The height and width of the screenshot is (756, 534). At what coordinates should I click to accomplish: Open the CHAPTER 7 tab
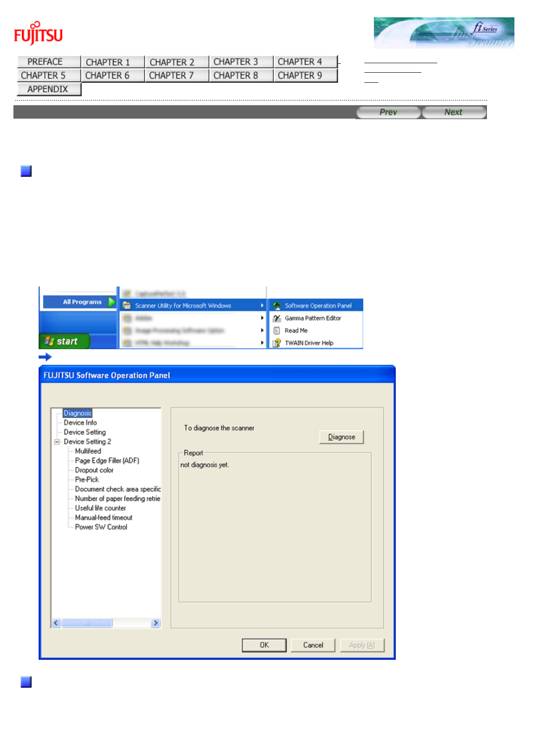tap(177, 75)
